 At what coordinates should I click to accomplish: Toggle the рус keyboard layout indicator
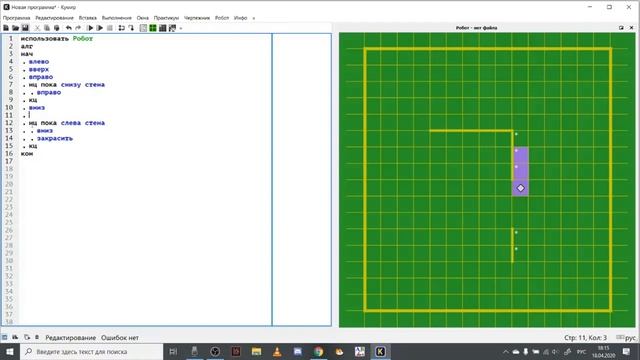pyautogui.click(x=626, y=338)
